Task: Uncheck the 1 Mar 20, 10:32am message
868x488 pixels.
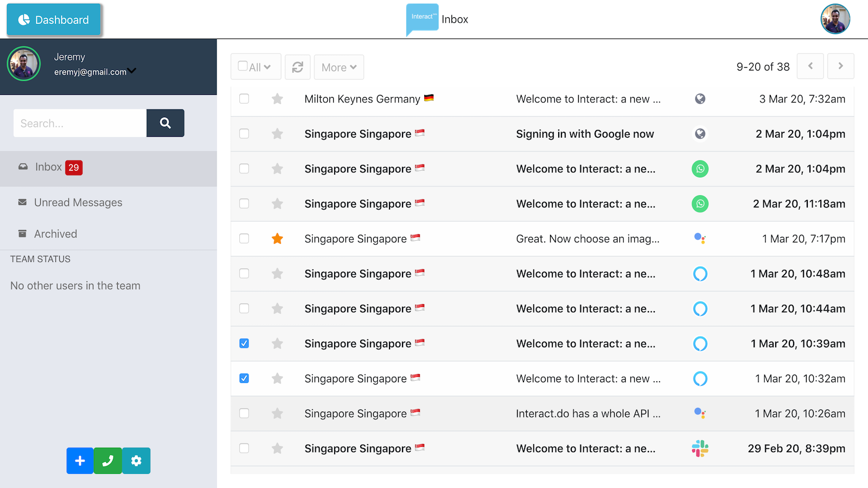Action: pos(244,378)
